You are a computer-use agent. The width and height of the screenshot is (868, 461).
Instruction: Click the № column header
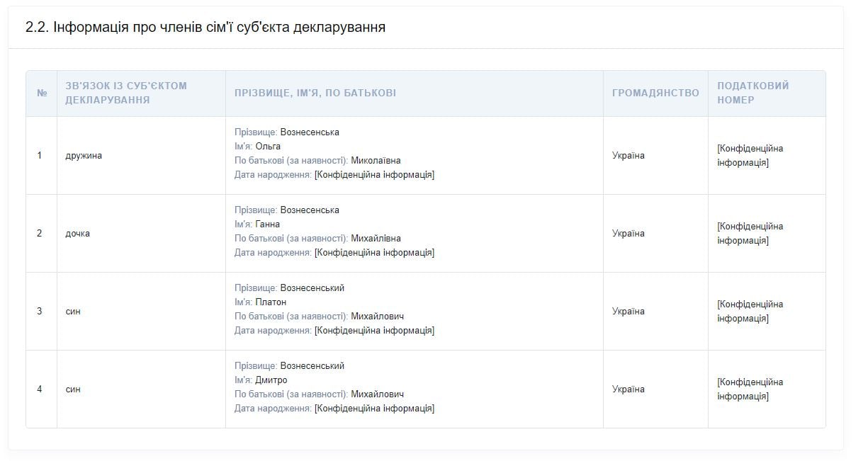click(x=42, y=93)
